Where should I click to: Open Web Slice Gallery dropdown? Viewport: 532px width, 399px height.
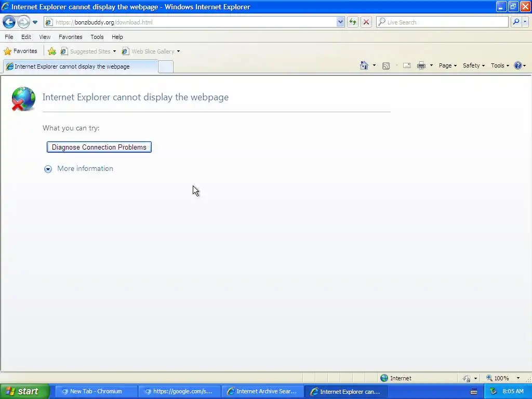coord(151,51)
